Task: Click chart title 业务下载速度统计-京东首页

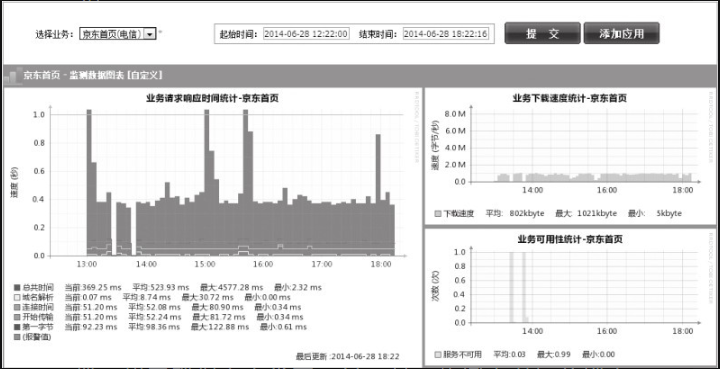Action: tap(569, 98)
